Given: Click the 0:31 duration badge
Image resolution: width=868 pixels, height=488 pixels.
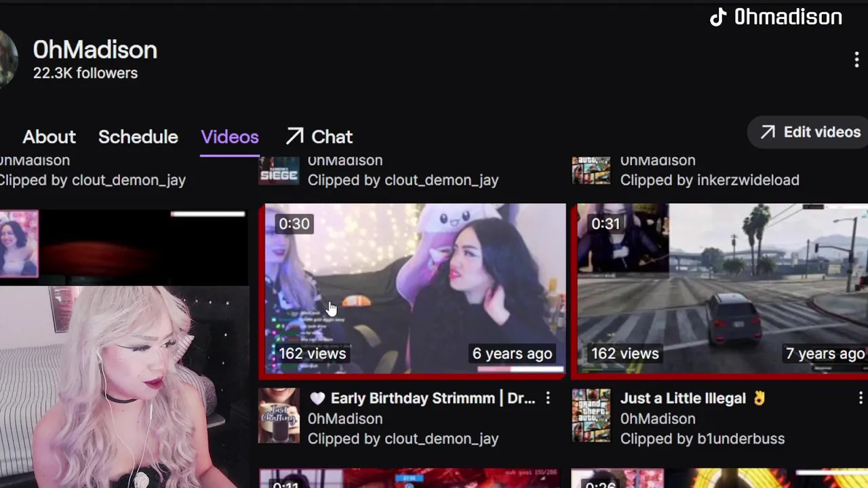Looking at the screenshot, I should coord(606,224).
